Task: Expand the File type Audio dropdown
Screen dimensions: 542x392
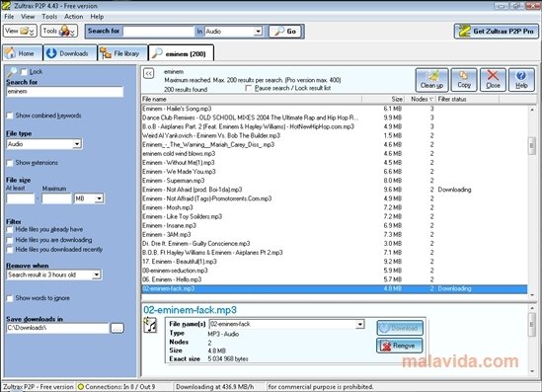Action: 77,144
